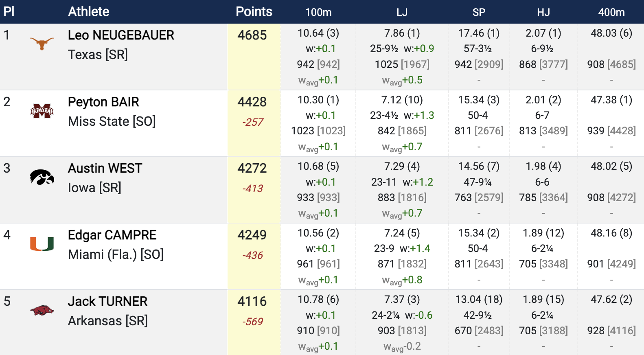
Task: Select the LJ column header
Action: click(402, 12)
